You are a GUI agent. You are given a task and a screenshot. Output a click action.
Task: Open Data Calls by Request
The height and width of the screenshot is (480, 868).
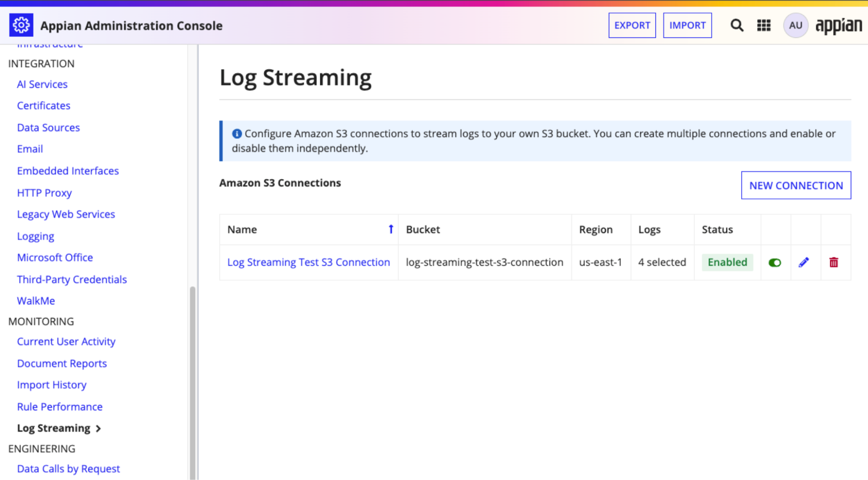[69, 469]
